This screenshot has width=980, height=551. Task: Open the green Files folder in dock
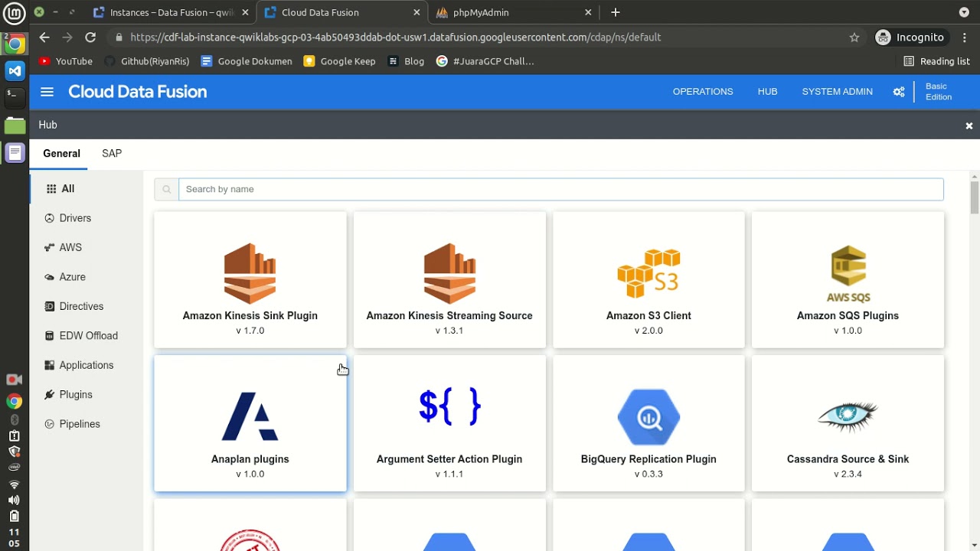[x=15, y=126]
